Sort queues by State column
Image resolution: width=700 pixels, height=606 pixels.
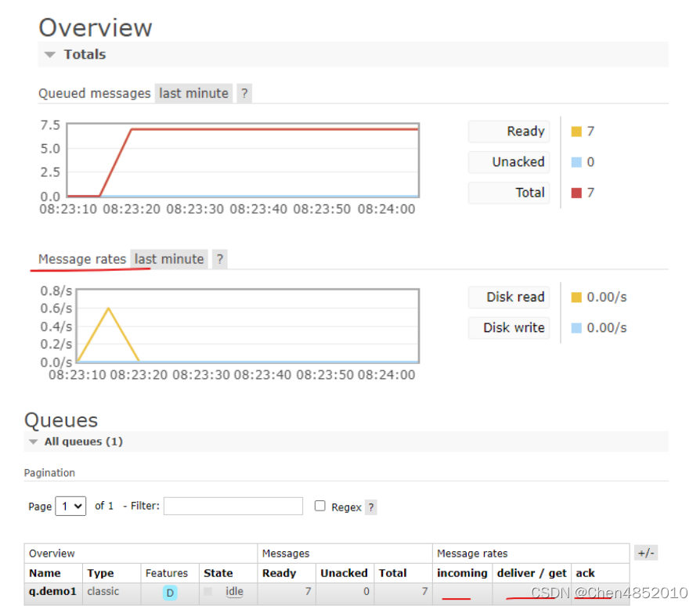coord(218,573)
